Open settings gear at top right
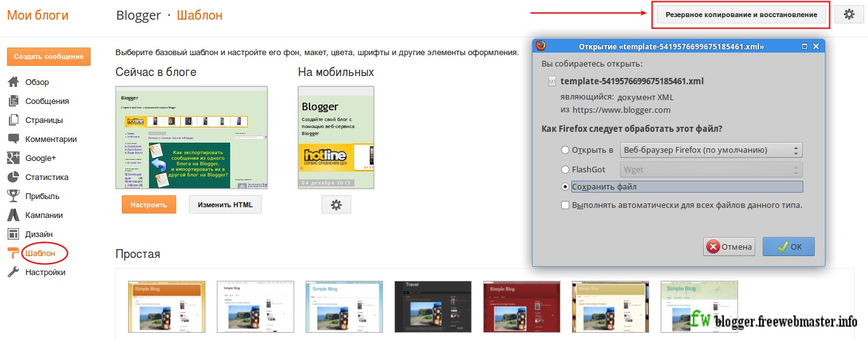The height and width of the screenshot is (341, 868). tap(849, 15)
